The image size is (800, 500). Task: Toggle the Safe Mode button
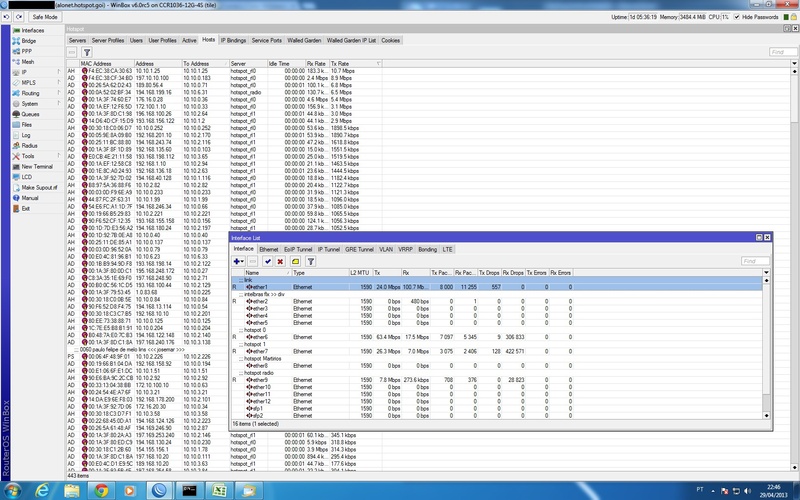click(x=45, y=17)
